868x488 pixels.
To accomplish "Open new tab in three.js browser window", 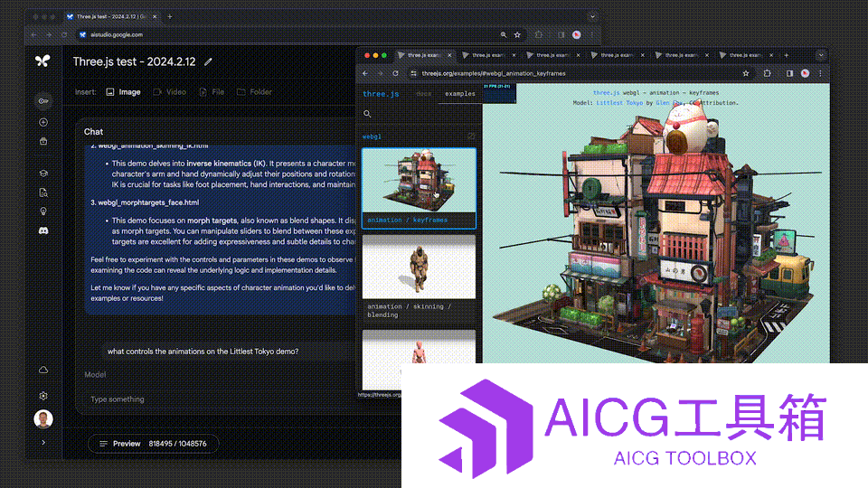I will click(786, 55).
